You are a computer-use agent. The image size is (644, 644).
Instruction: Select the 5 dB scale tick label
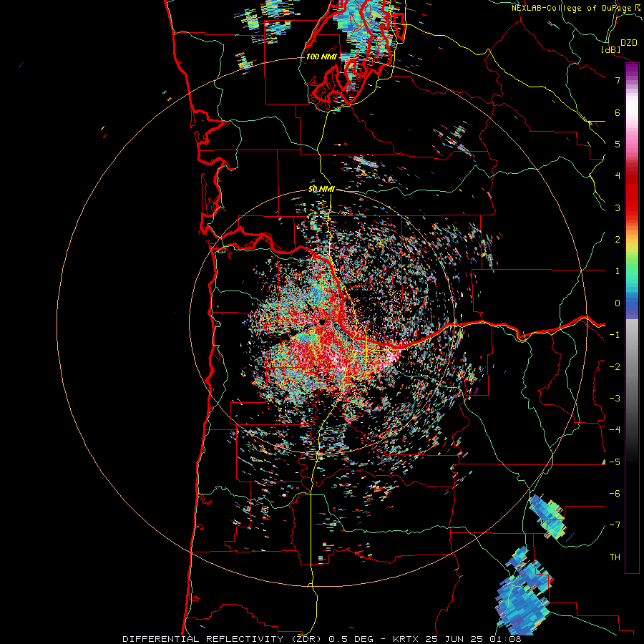(x=618, y=144)
